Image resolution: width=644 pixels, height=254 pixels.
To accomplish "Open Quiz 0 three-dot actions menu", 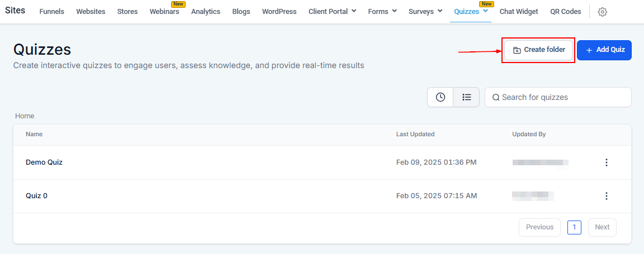I will 606,196.
